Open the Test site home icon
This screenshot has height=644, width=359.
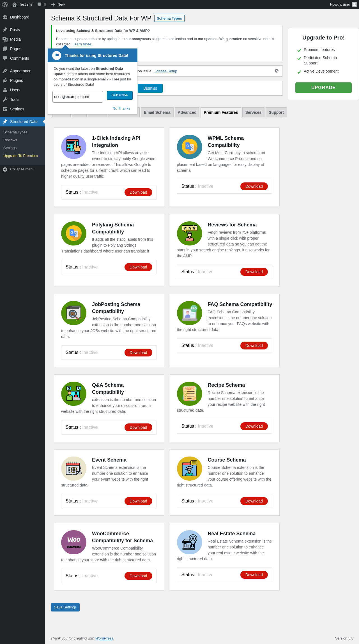[15, 4]
